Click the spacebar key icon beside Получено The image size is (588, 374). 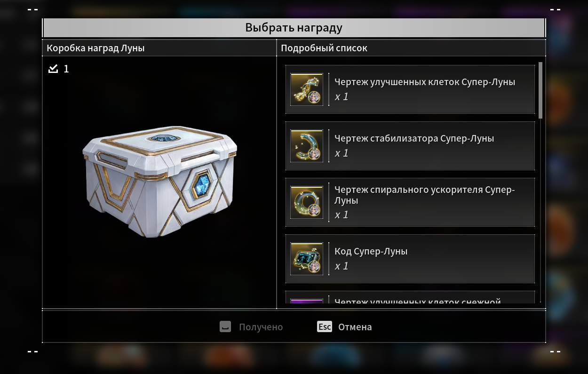225,326
